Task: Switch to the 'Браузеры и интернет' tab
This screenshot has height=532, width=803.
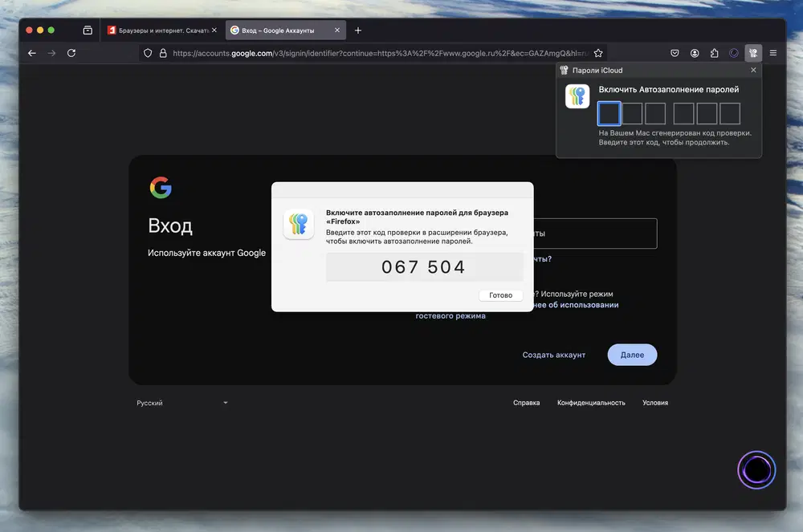Action: [x=162, y=30]
